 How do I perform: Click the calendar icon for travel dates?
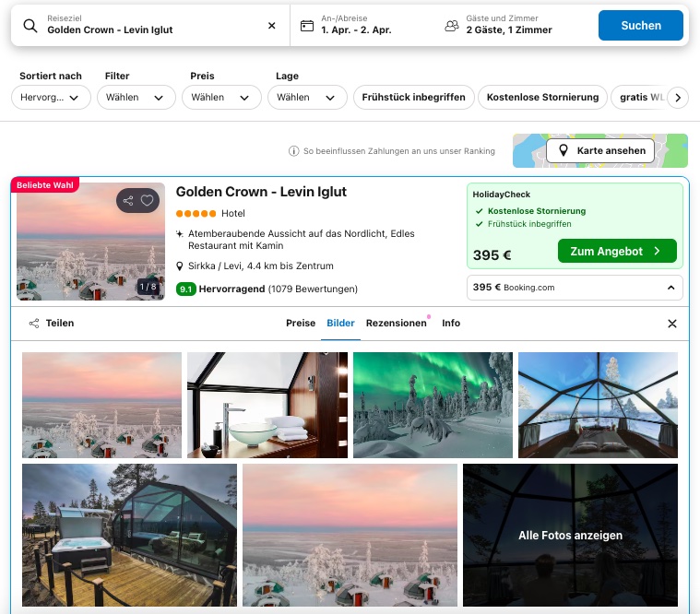point(307,26)
